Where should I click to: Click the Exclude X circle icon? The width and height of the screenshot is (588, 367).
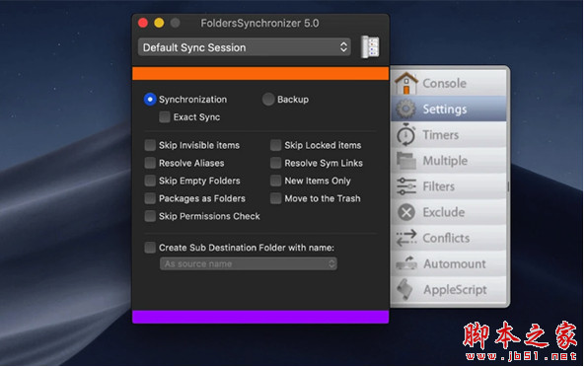click(406, 212)
